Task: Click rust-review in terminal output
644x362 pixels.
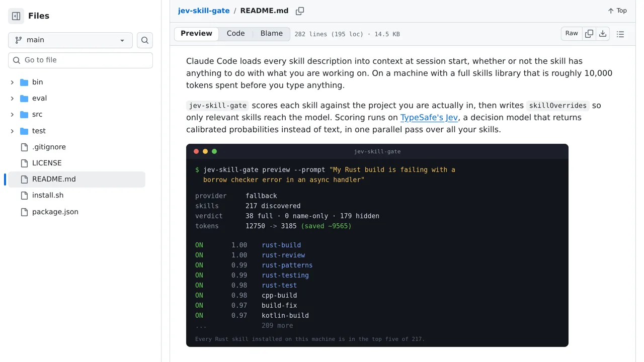Action: (283, 255)
